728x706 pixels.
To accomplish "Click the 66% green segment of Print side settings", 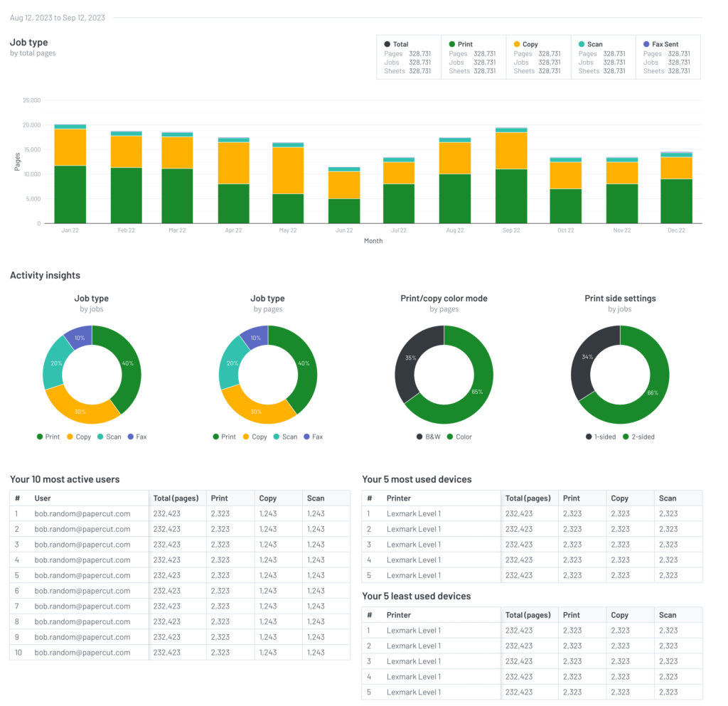I will (x=651, y=391).
